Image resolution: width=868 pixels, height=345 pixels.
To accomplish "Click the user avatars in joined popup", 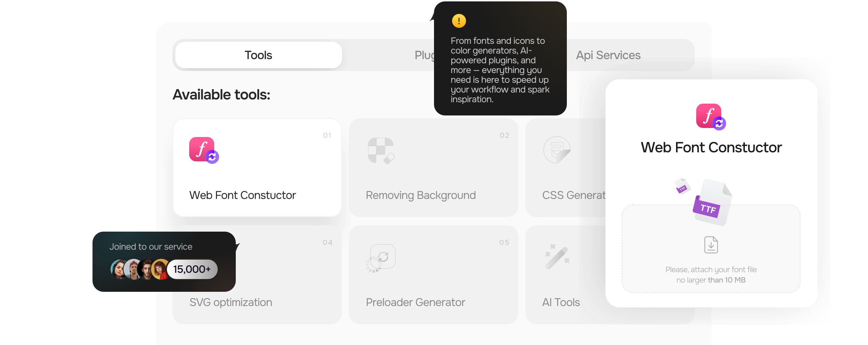I will coord(140,269).
